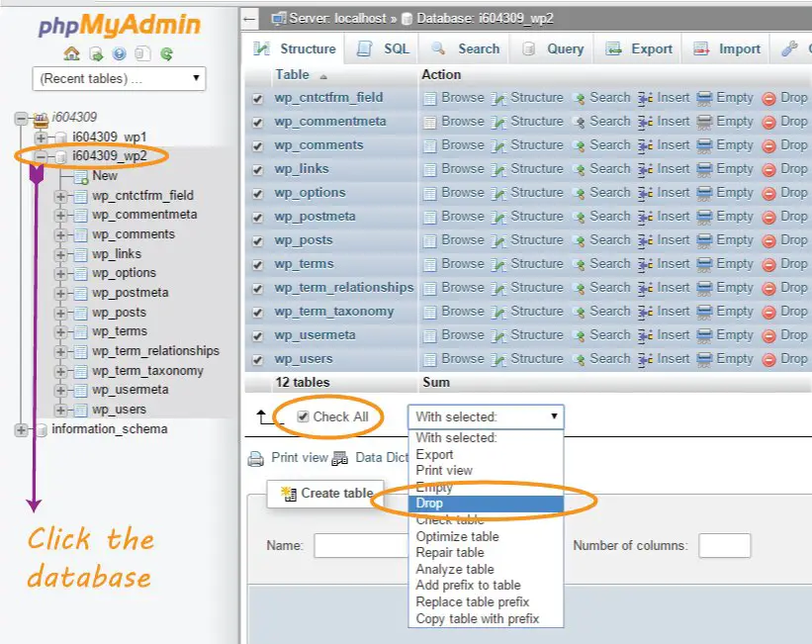Screen dimensions: 812x644
Task: Click Insert icon for wp_links row
Action: (645, 170)
